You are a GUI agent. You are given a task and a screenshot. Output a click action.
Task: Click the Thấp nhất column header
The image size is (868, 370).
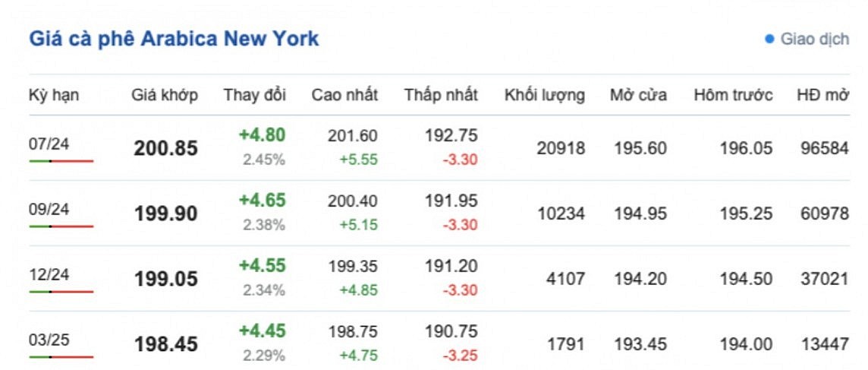click(441, 95)
